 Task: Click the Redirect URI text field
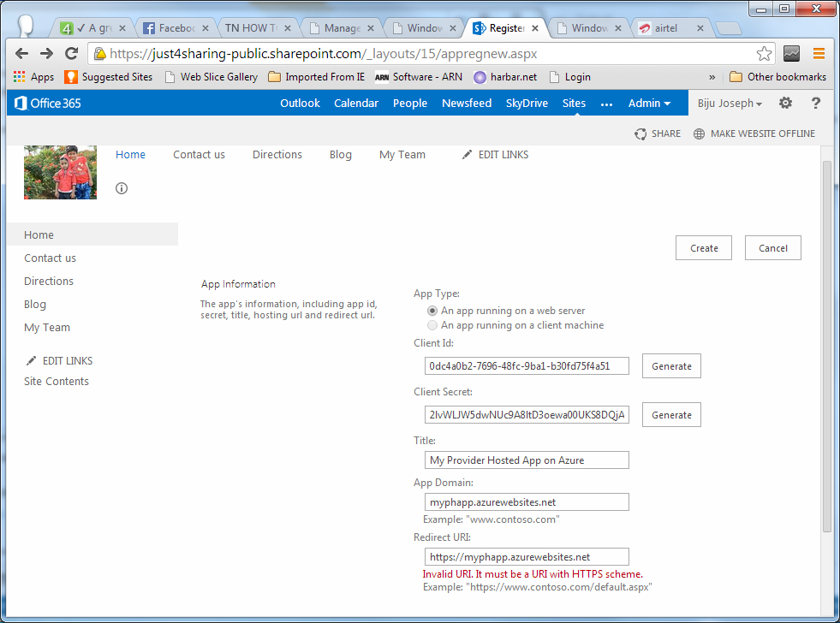[527, 556]
